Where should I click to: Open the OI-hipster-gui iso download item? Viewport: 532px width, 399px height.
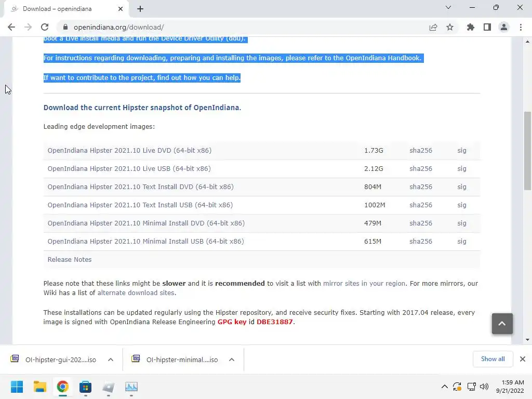point(54,360)
